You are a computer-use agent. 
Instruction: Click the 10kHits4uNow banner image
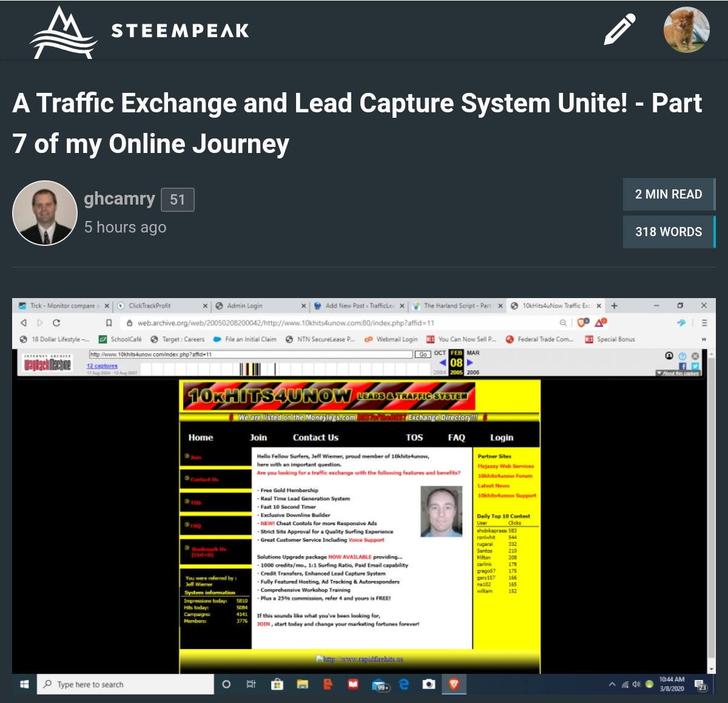click(329, 396)
